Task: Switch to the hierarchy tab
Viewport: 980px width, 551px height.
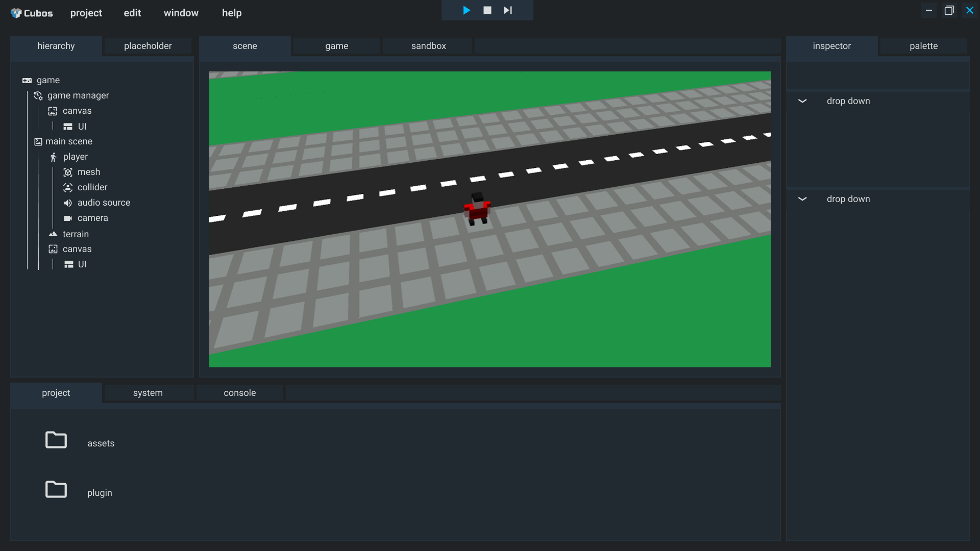Action: [x=56, y=46]
